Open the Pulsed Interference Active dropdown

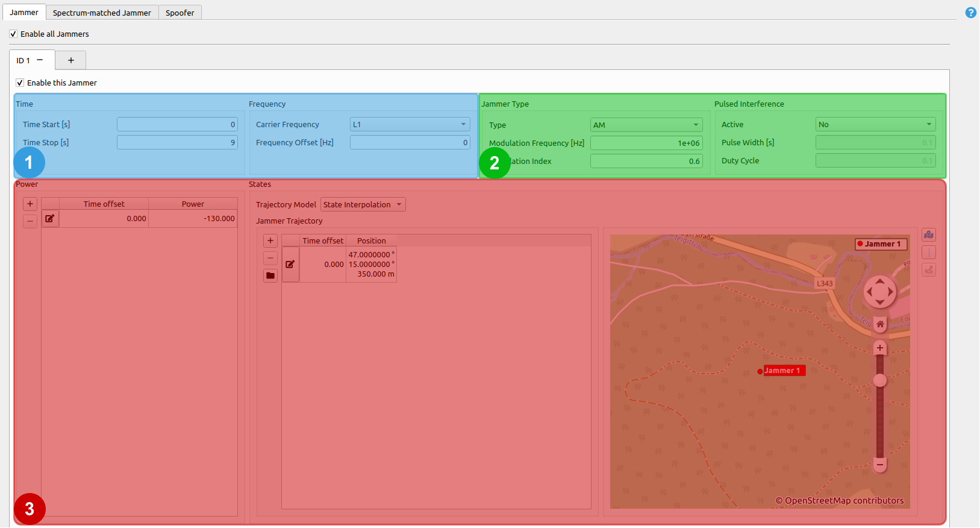pyautogui.click(x=875, y=125)
